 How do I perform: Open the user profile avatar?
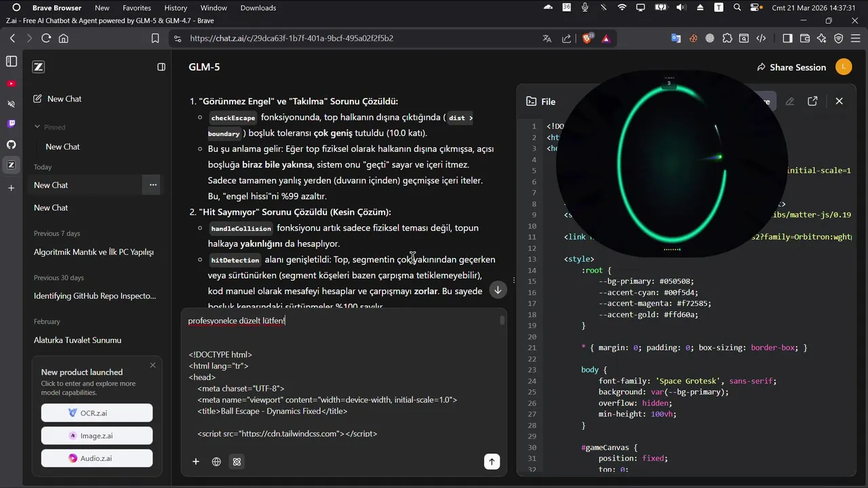click(844, 66)
